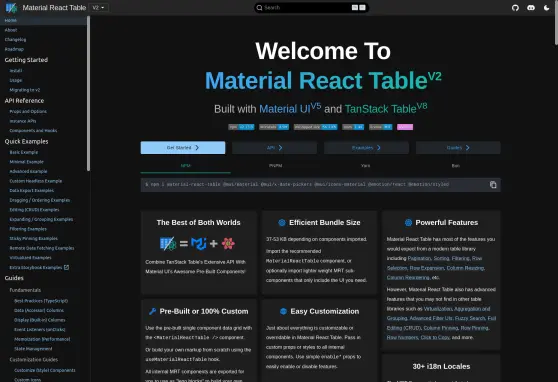Click the wrench icon by Pre-Built heading

pos(152,311)
